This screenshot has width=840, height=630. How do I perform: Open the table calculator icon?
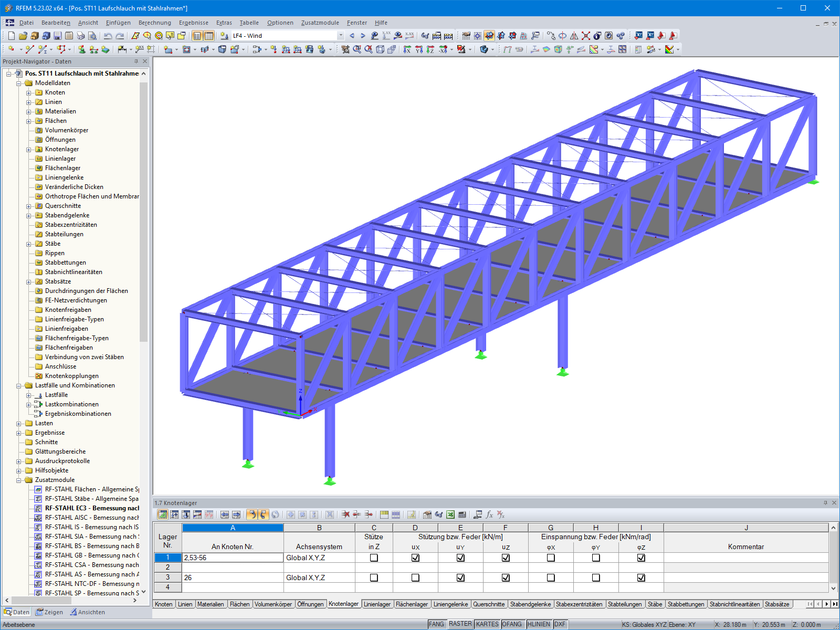click(461, 515)
